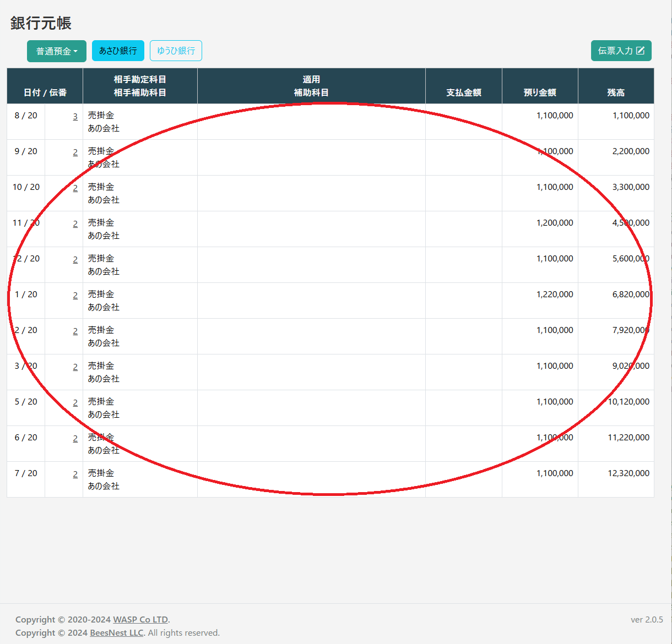The image size is (672, 644).
Task: Visit the WASP Co LTD footer link
Action: (x=141, y=620)
